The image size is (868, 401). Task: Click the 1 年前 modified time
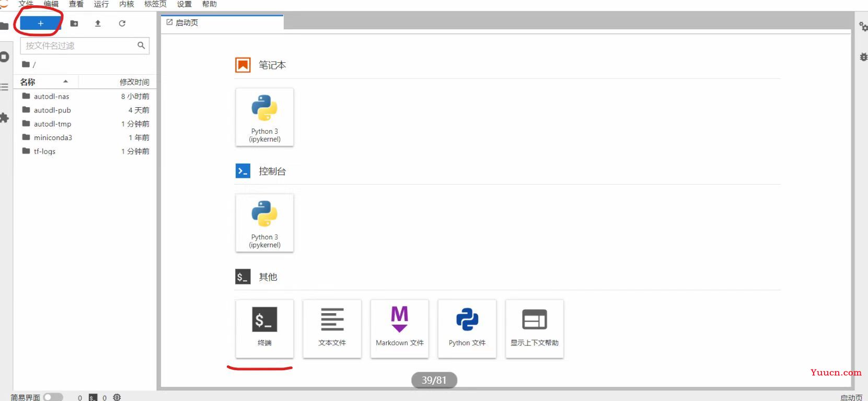tap(139, 138)
